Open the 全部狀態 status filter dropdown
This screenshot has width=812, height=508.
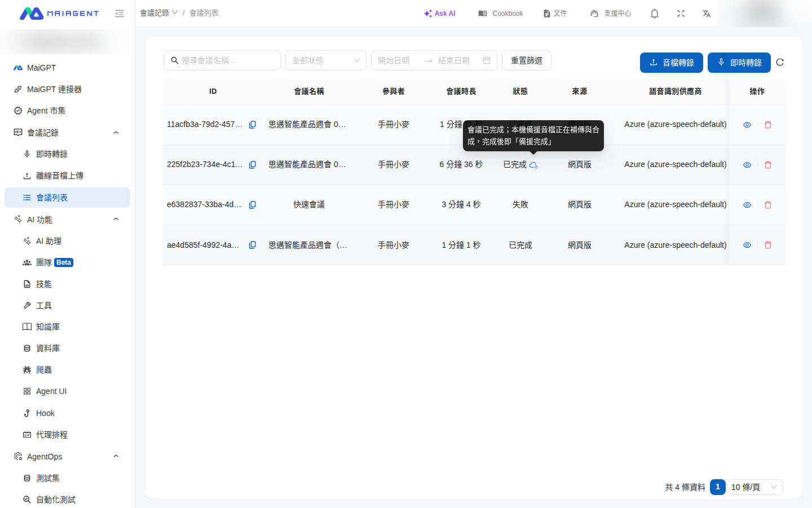click(x=326, y=60)
